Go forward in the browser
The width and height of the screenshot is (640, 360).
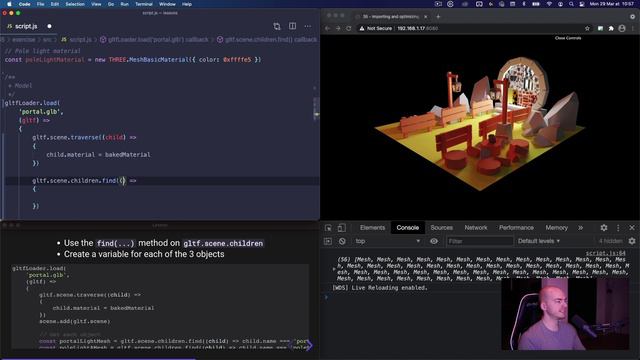338,28
